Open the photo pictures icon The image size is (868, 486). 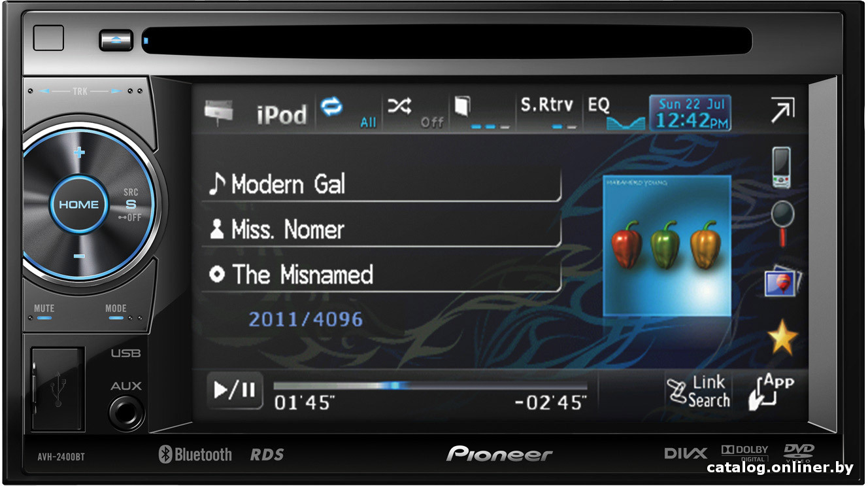pyautogui.click(x=782, y=282)
